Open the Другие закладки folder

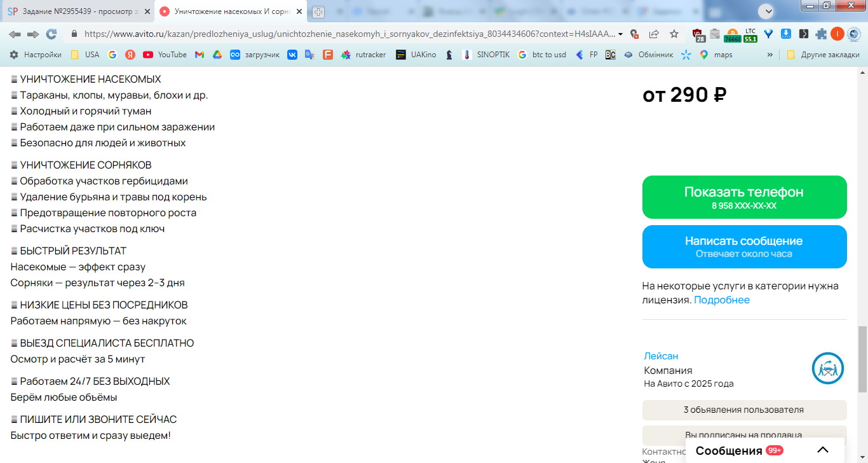[823, 55]
